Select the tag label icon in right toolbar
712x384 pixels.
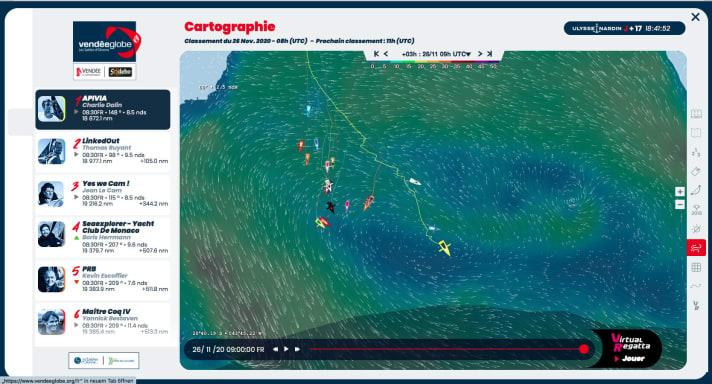(x=696, y=172)
